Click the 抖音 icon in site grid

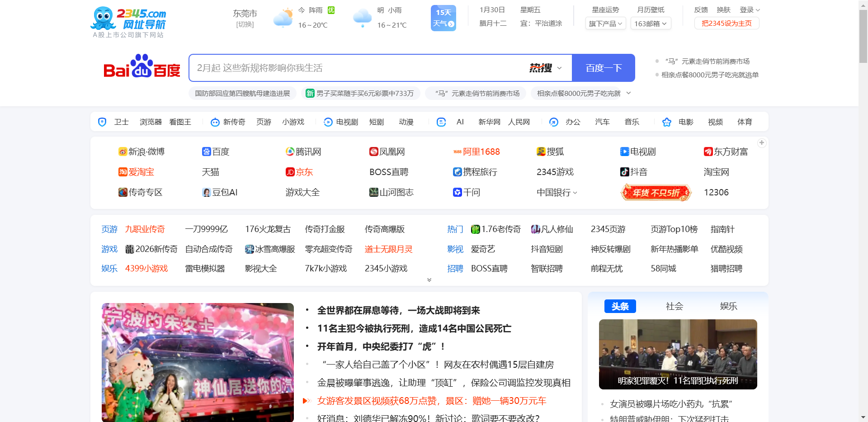624,172
